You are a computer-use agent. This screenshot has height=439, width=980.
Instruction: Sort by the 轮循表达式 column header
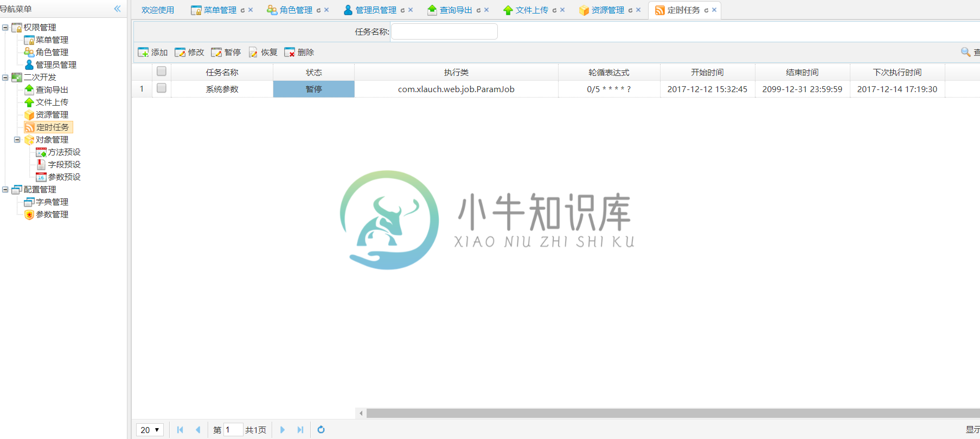pos(609,73)
